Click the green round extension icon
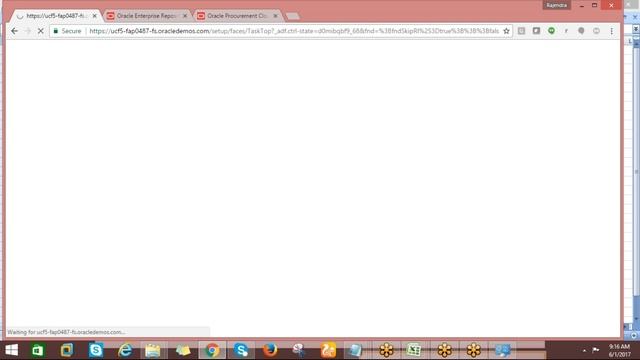Viewport: 640px width, 360px height. click(x=551, y=31)
